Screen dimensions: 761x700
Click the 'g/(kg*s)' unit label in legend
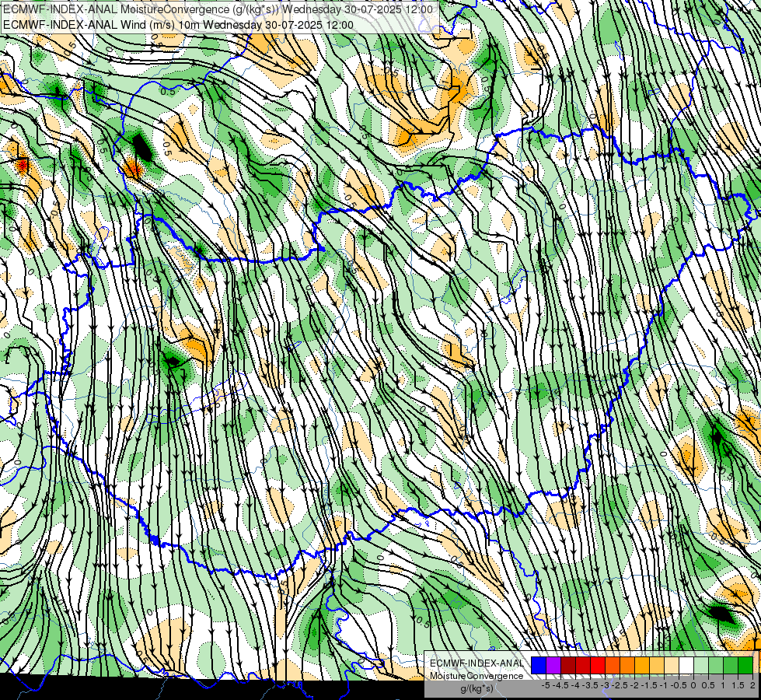coord(476,689)
